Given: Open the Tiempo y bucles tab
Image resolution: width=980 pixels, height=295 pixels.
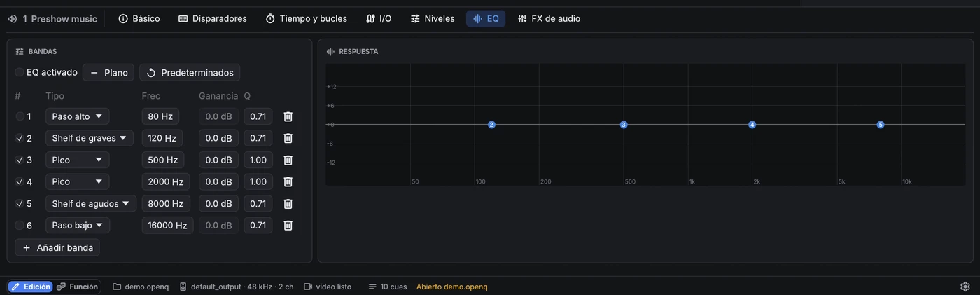Looking at the screenshot, I should click(x=307, y=19).
